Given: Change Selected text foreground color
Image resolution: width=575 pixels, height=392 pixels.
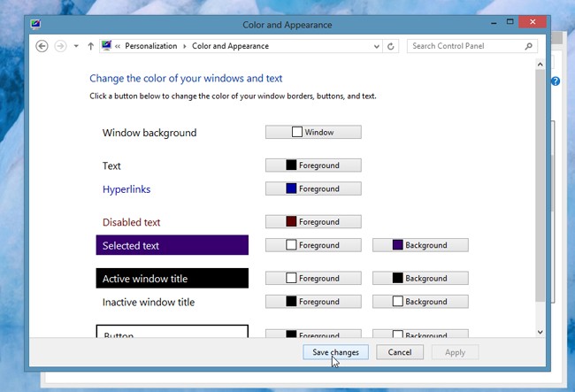Looking at the screenshot, I should click(313, 245).
